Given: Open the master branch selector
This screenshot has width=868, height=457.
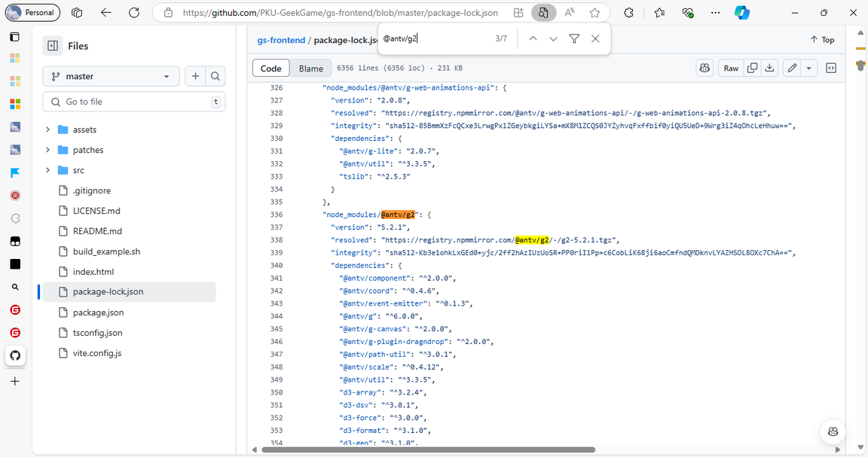Looking at the screenshot, I should 111,76.
